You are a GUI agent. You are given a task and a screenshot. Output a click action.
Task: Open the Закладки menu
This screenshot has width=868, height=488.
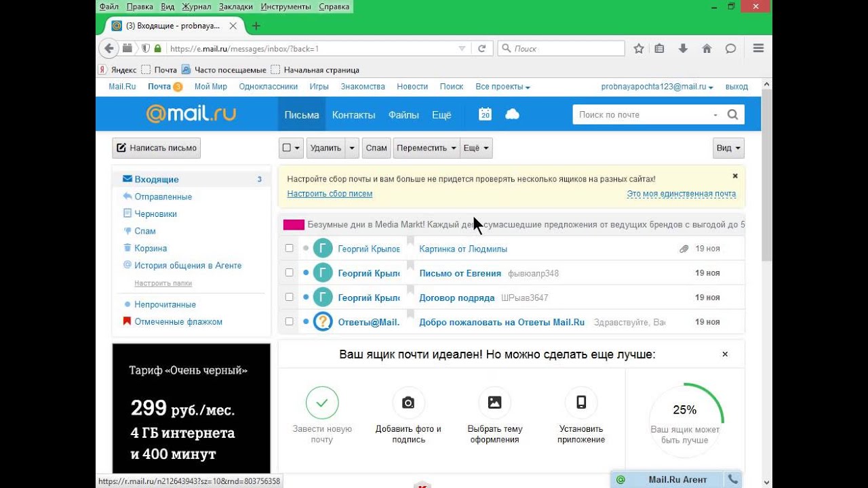click(236, 7)
